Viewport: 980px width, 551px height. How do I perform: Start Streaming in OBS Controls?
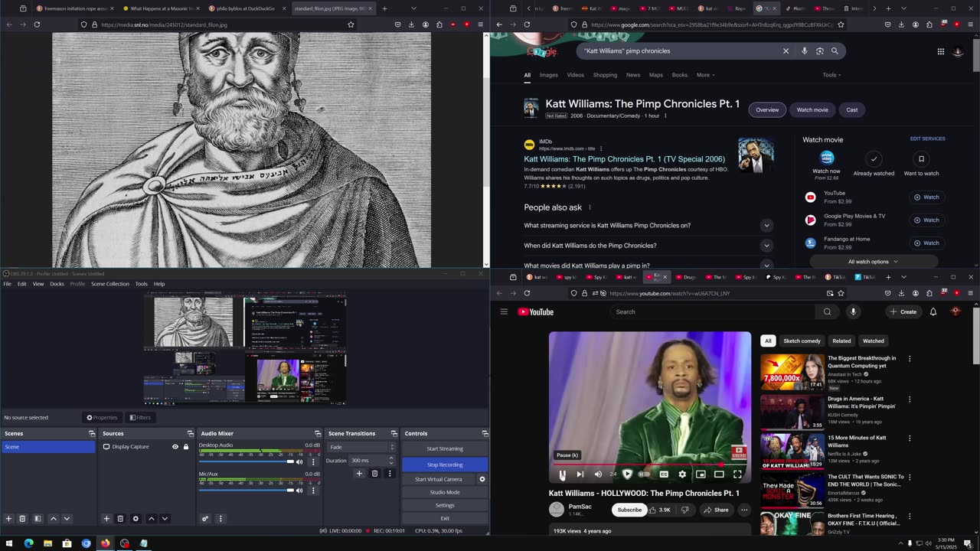445,448
